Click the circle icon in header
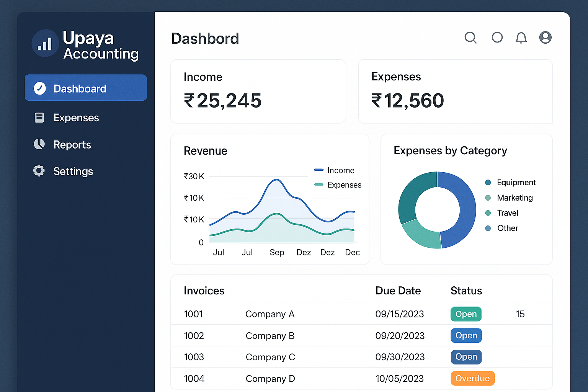Screen dimensions: 588x392 coord(497,38)
